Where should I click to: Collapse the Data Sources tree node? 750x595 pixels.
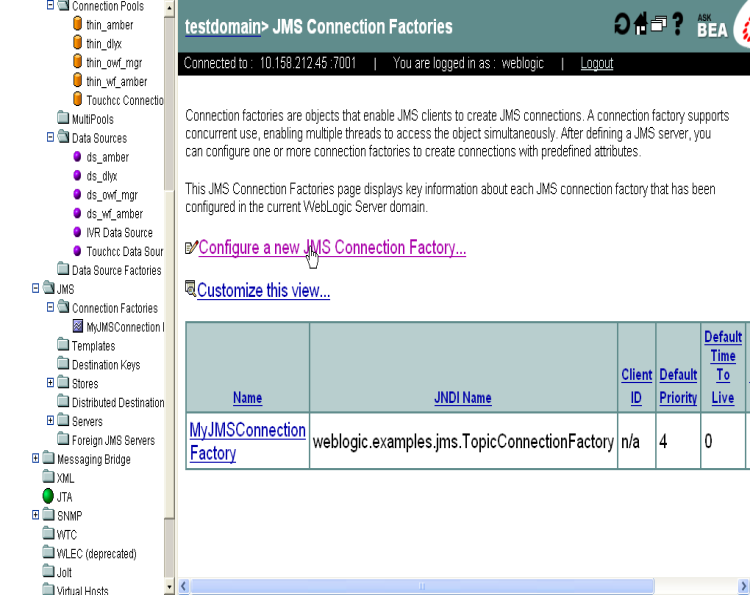pos(50,137)
